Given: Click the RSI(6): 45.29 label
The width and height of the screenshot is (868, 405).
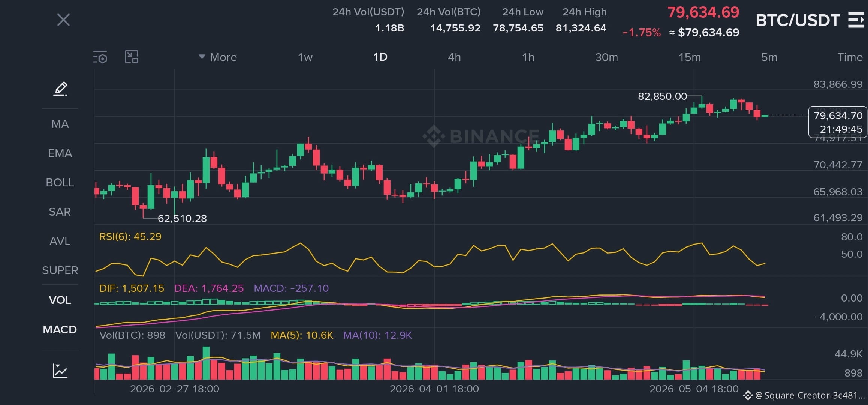Looking at the screenshot, I should [x=130, y=237].
